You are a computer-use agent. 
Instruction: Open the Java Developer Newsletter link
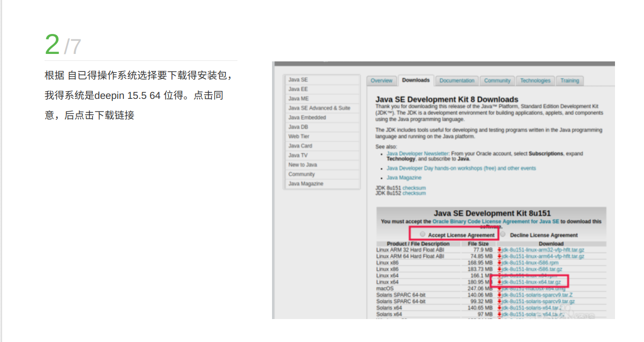pyautogui.click(x=417, y=154)
